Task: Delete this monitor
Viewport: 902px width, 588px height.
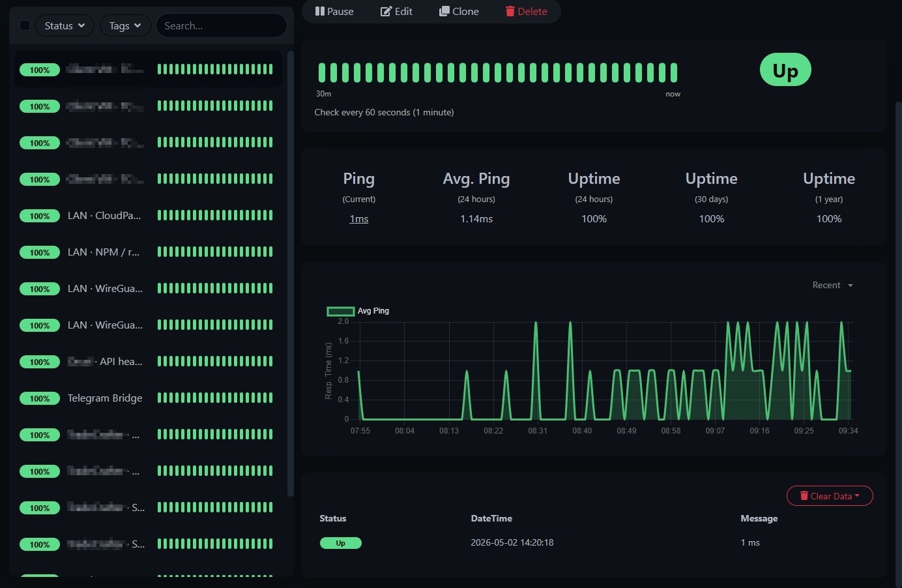Action: (526, 11)
